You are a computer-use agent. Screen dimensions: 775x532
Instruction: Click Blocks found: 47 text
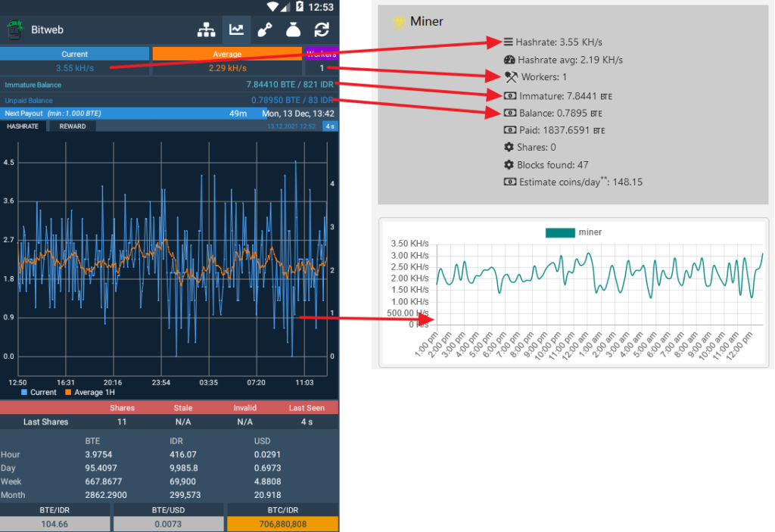click(552, 165)
